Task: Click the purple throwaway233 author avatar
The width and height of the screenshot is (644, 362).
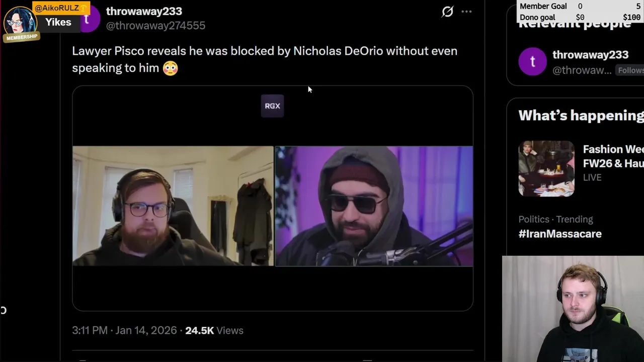Action: (90, 20)
